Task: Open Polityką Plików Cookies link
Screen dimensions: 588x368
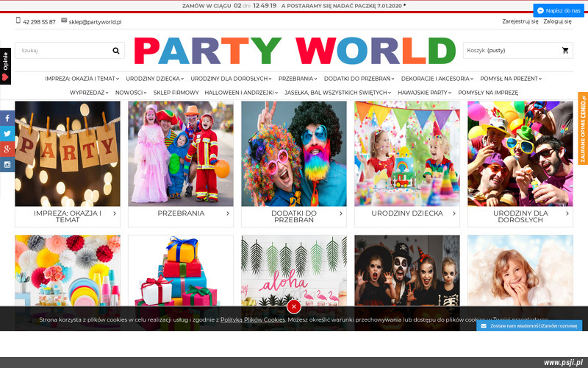Action: point(253,319)
